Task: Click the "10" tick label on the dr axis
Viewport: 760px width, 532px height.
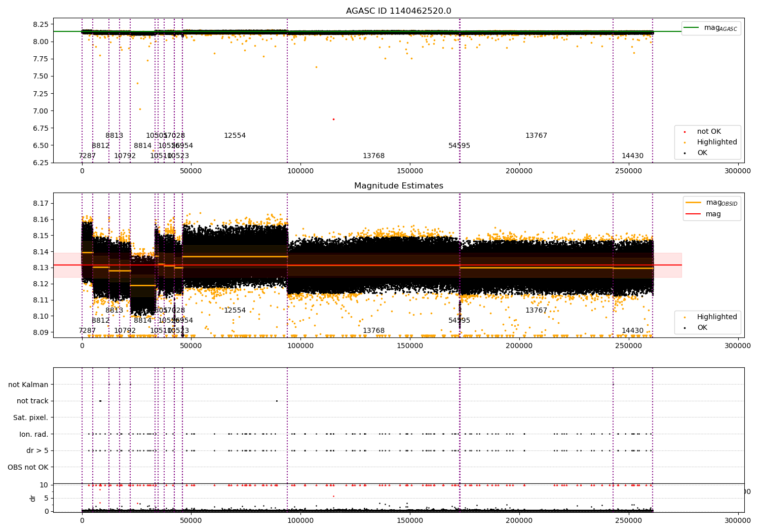Action: [45, 485]
